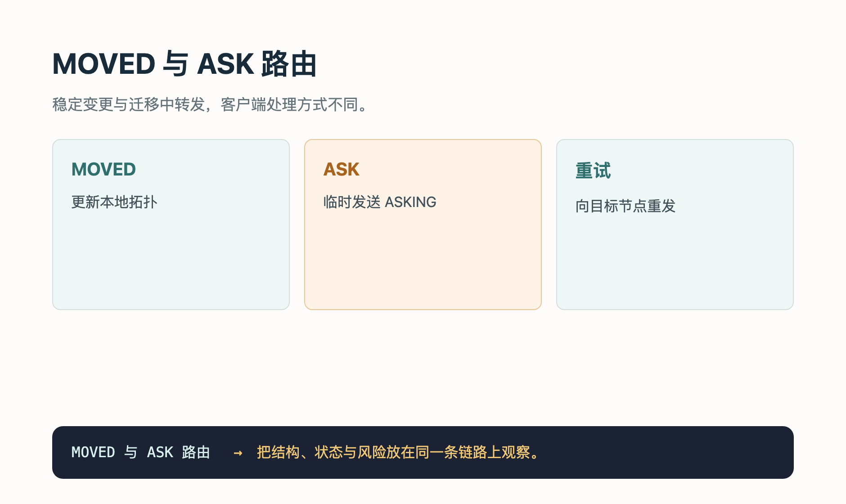Click the empty area of the orange ASK card
The height and width of the screenshot is (504, 846).
[423, 261]
